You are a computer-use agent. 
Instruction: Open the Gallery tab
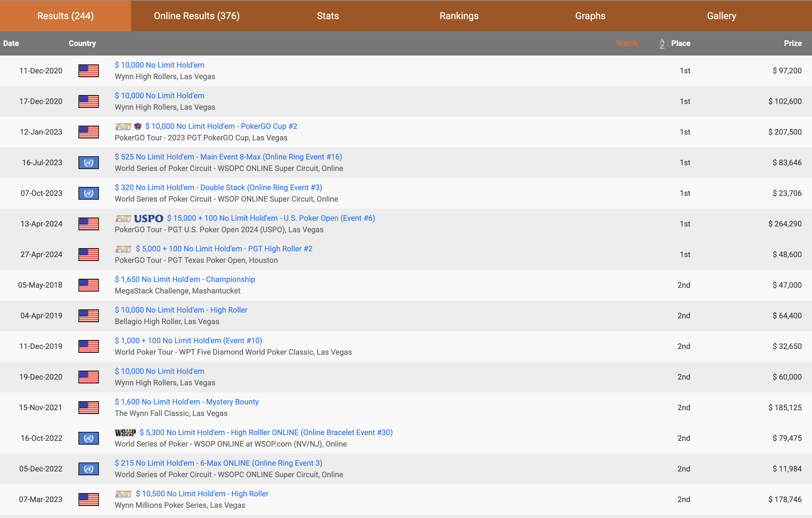(x=721, y=16)
